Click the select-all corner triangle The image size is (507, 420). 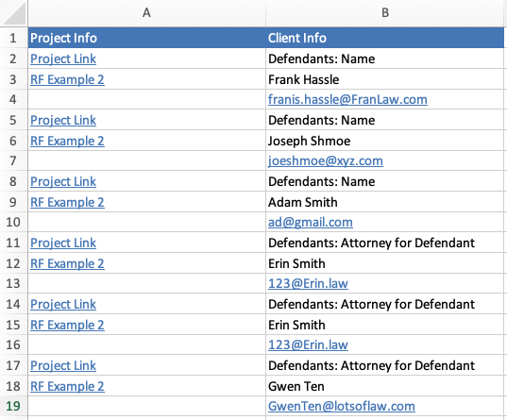coord(14,13)
